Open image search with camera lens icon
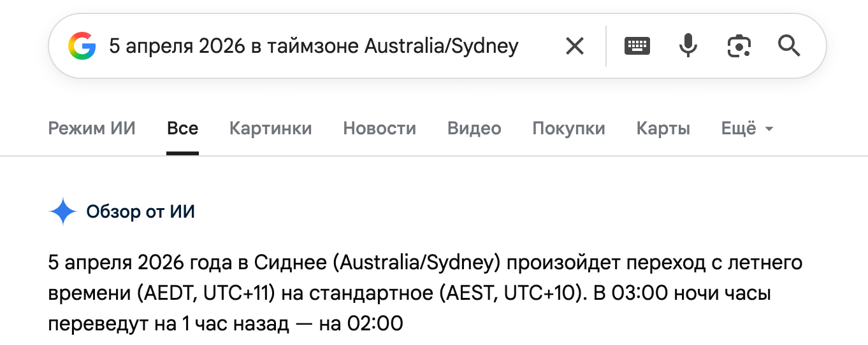 click(739, 46)
